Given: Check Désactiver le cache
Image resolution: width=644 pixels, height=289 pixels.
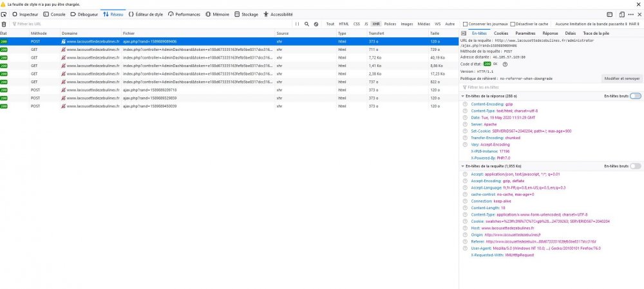Looking at the screenshot, I should click(513, 24).
